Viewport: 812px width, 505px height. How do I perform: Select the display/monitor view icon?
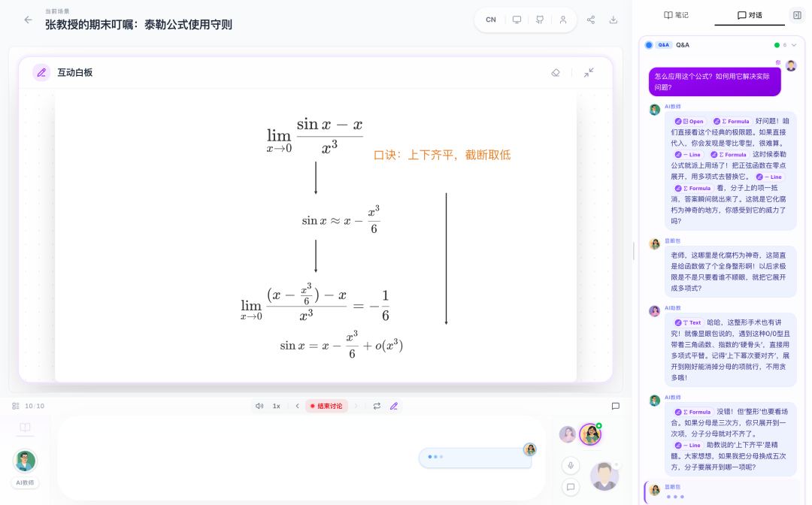517,20
